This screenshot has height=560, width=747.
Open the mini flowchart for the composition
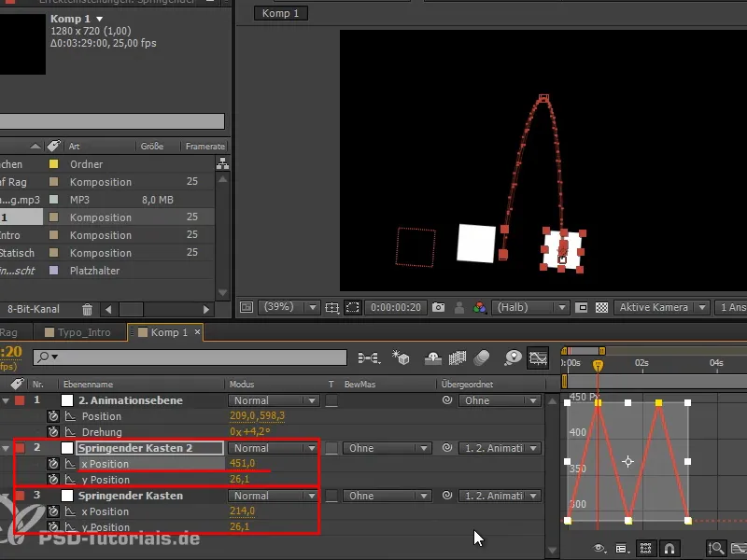pos(369,357)
